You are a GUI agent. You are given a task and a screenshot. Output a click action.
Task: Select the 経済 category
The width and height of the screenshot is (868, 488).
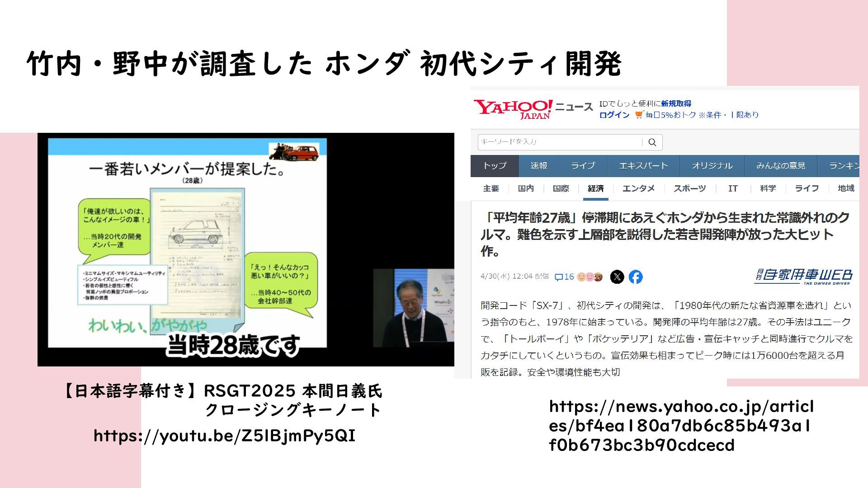tap(595, 188)
